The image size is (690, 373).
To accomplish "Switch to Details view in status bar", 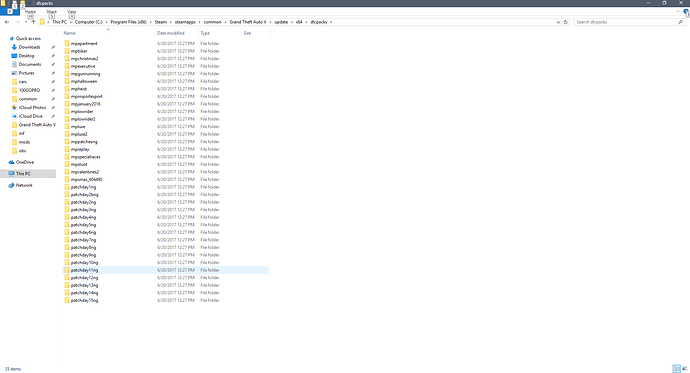I will tap(676, 369).
